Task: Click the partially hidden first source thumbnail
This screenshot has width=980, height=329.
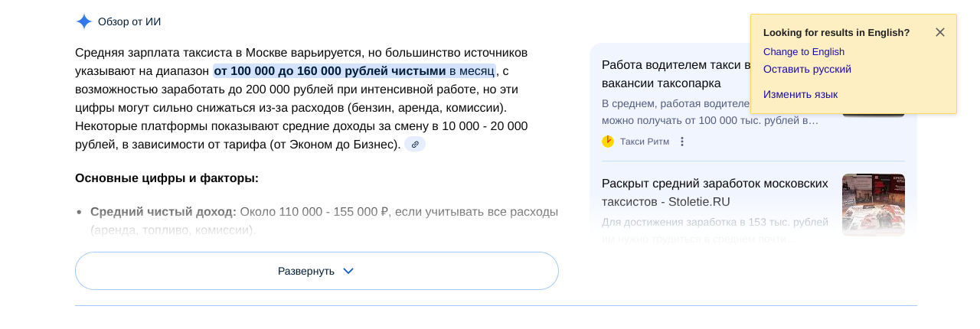Action: coord(873,115)
